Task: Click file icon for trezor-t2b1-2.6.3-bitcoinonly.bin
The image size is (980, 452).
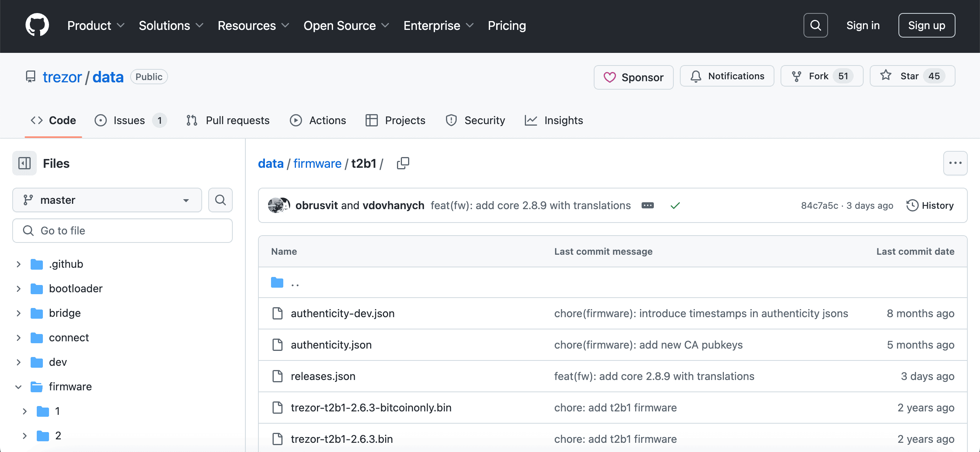Action: [x=277, y=408]
